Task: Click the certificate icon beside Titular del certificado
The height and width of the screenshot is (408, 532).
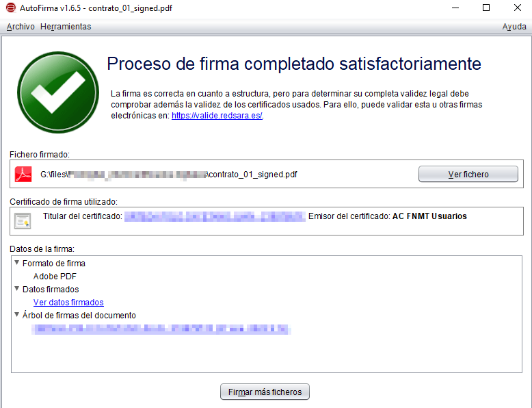Action: (23, 220)
